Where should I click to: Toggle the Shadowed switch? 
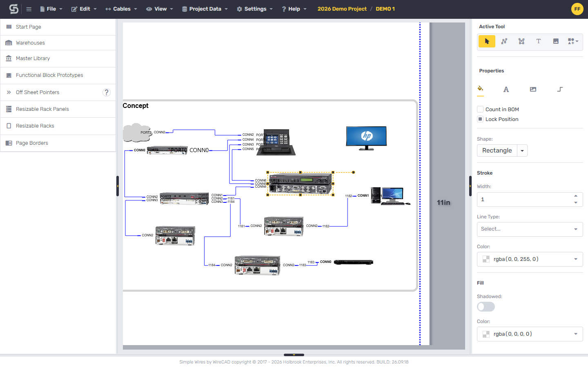pyautogui.click(x=486, y=307)
